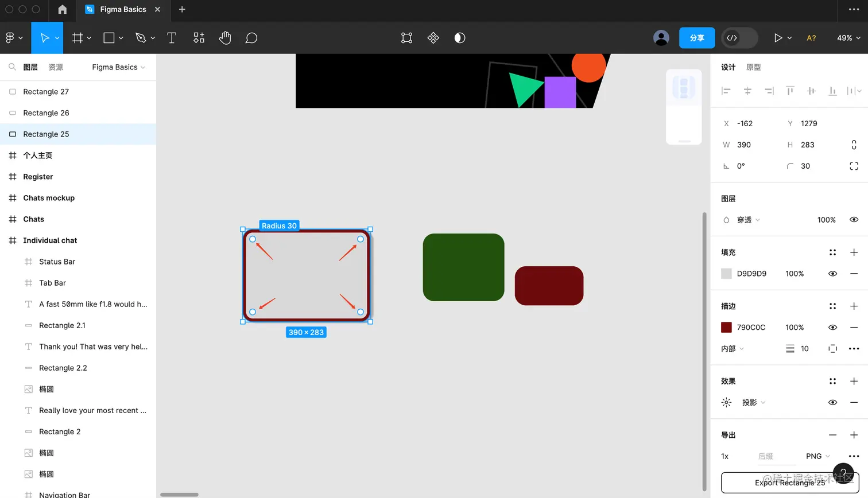
Task: Select the Pen tool
Action: pos(141,38)
